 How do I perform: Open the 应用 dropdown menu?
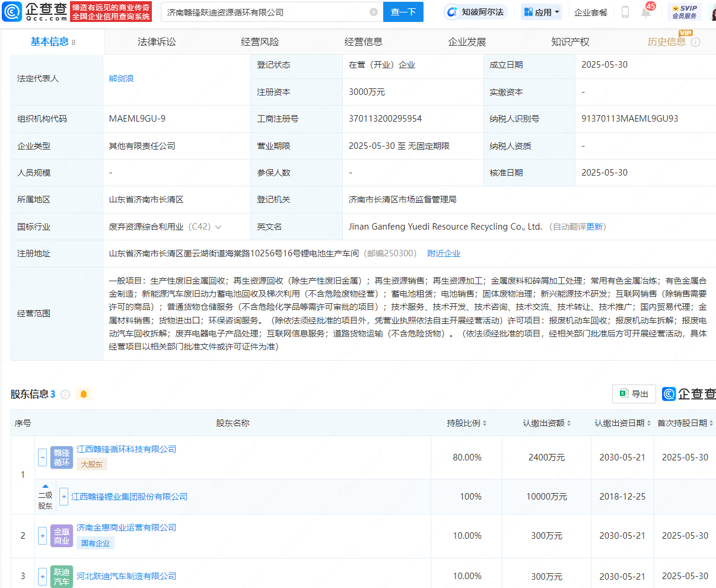542,12
